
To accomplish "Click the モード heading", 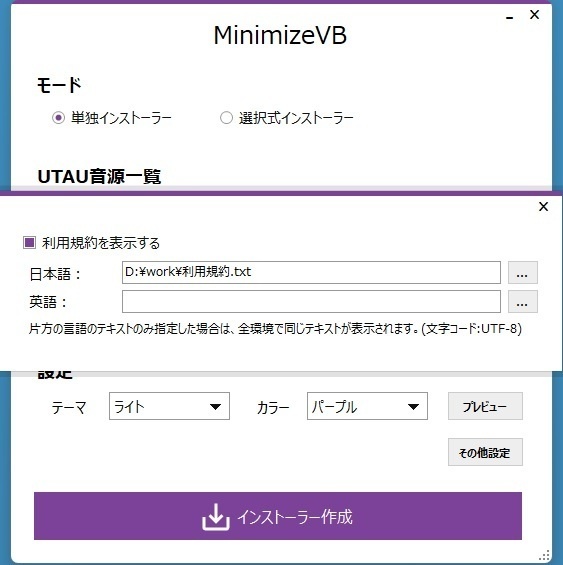I will [x=59, y=85].
